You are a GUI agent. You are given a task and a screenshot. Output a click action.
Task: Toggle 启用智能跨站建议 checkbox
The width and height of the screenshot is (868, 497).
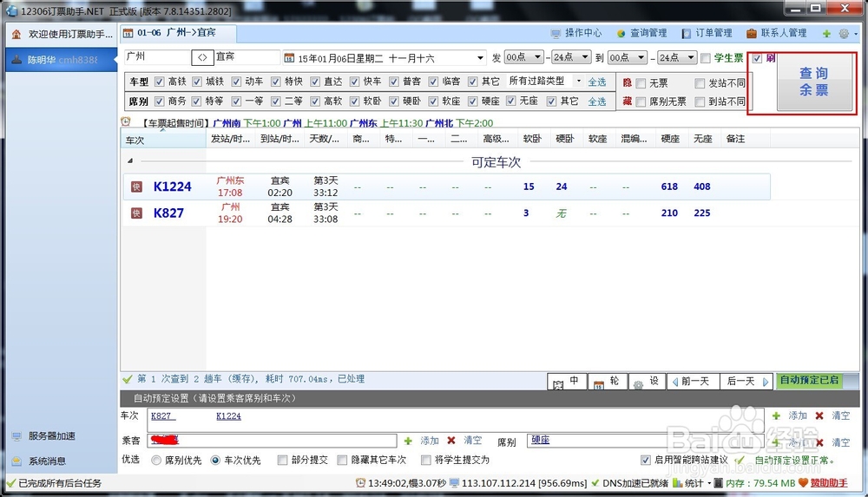(x=646, y=460)
